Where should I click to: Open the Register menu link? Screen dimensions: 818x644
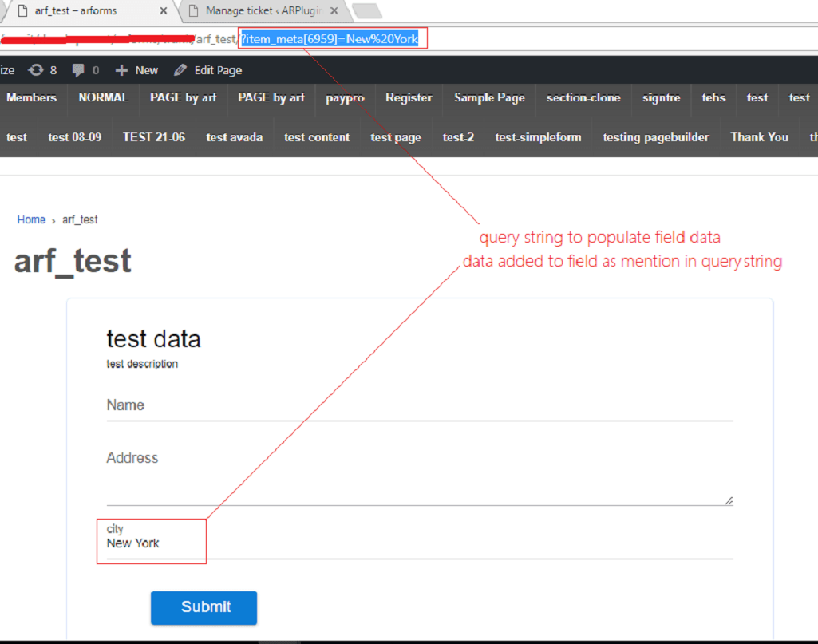[409, 97]
